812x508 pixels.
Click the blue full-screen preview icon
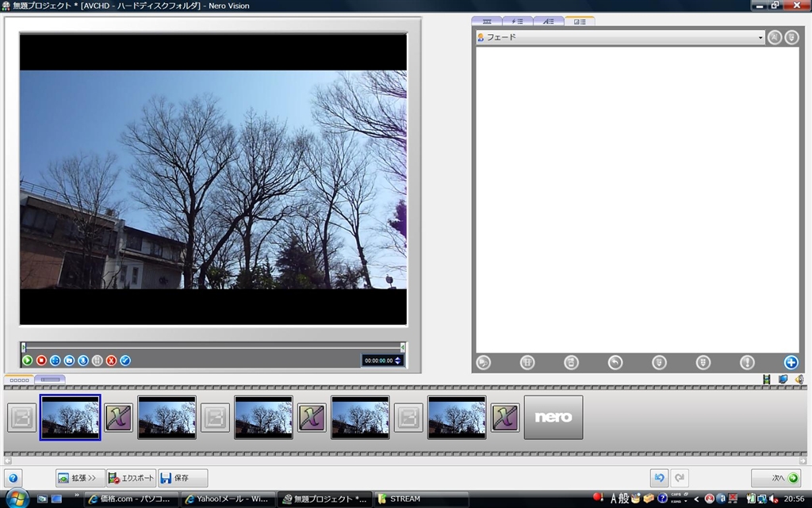click(56, 361)
